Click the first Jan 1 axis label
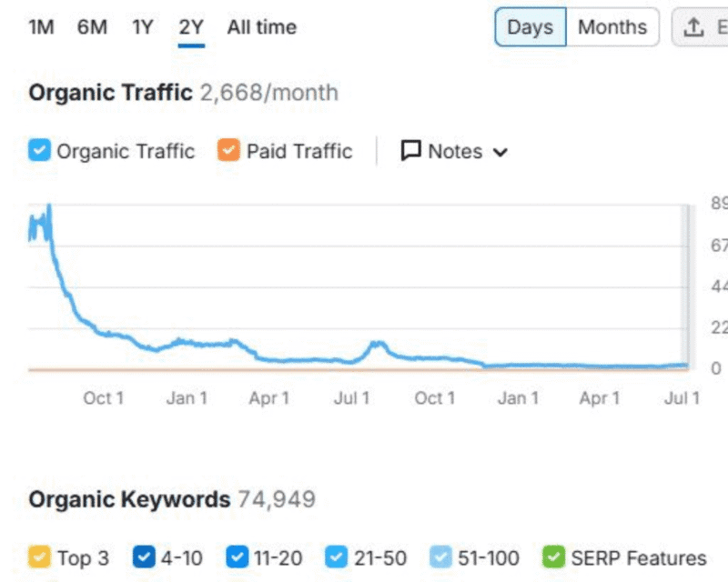This screenshot has height=582, width=728. click(187, 398)
